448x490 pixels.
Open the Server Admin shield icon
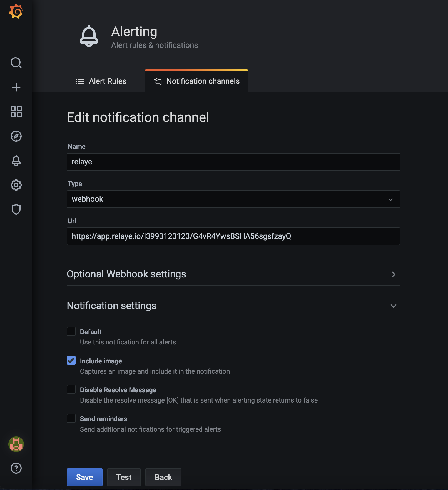[x=16, y=209]
